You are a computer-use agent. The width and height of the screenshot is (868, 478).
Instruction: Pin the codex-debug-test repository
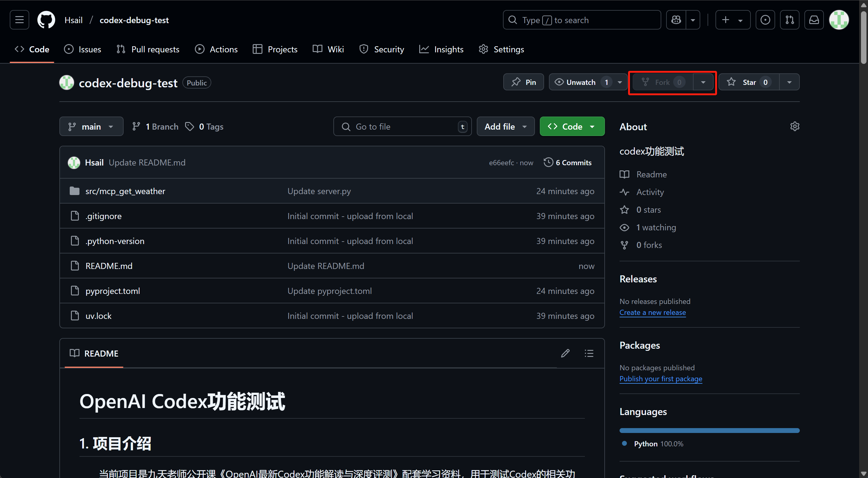coord(523,82)
